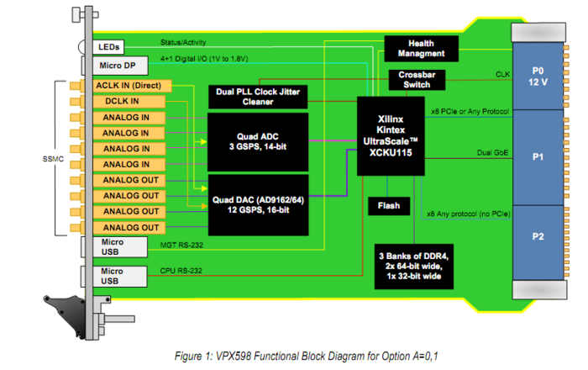Click the Quad DAC (AD9162/64) block
The height and width of the screenshot is (370, 588).
(259, 205)
